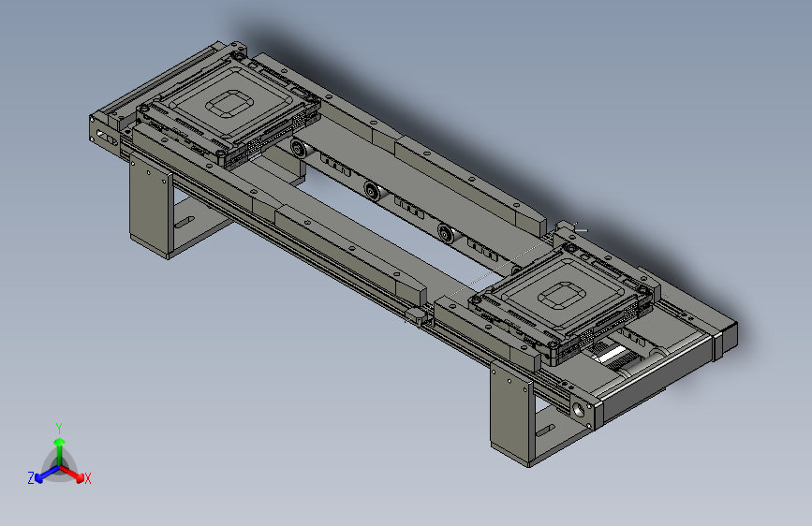Click the slotted hole in the far end plate
Viewport: 812px width, 526px height.
point(107,139)
